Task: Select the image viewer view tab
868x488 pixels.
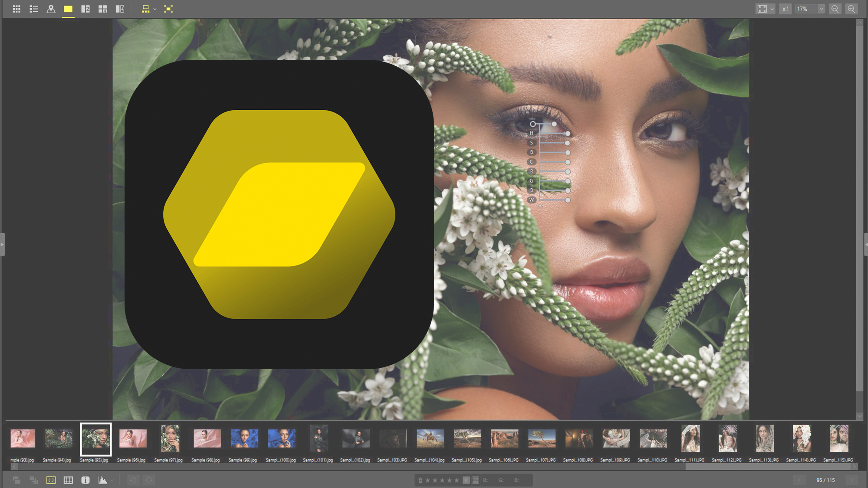Action: pyautogui.click(x=68, y=9)
